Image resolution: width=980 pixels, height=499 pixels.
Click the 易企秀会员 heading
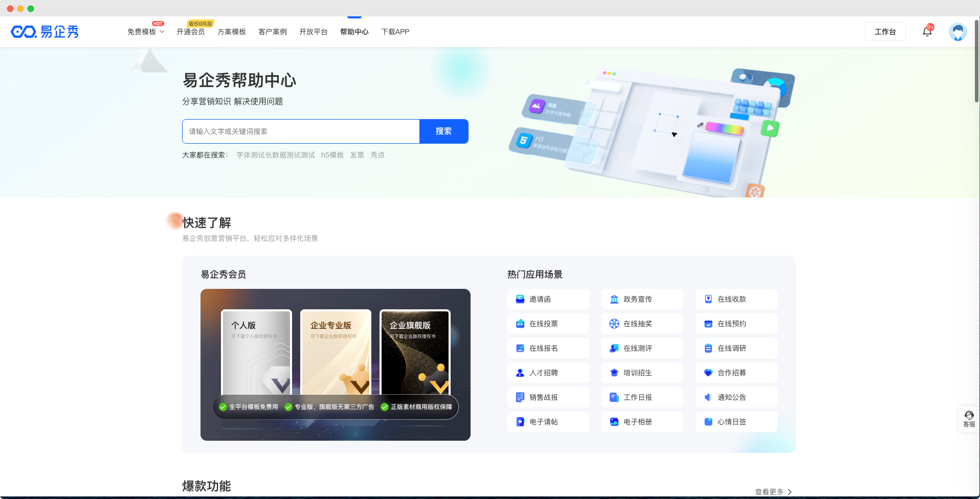point(224,275)
